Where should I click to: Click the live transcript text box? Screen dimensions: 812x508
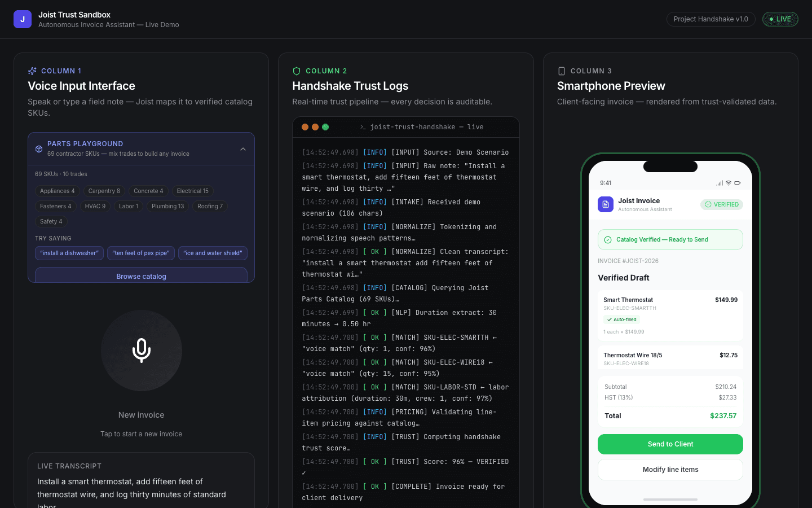click(x=142, y=480)
